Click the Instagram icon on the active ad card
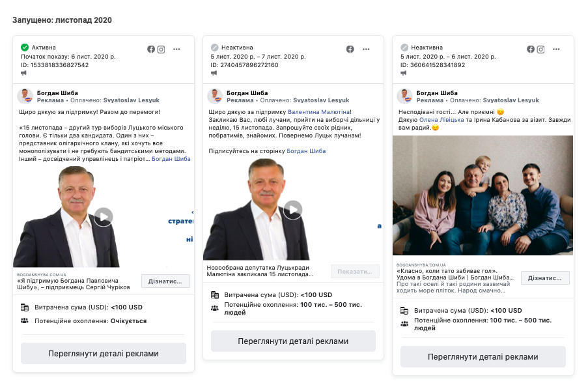Viewport: 588px width, 385px height. [161, 49]
